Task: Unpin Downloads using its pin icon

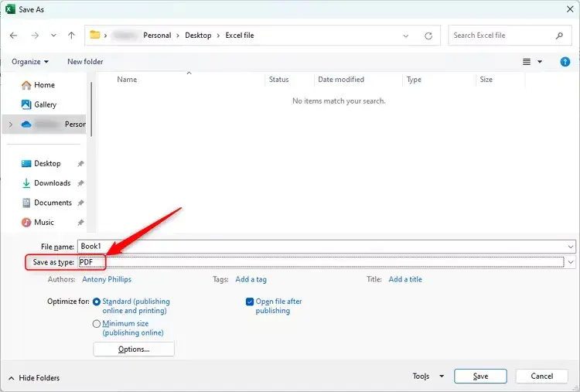Action: pyautogui.click(x=80, y=183)
